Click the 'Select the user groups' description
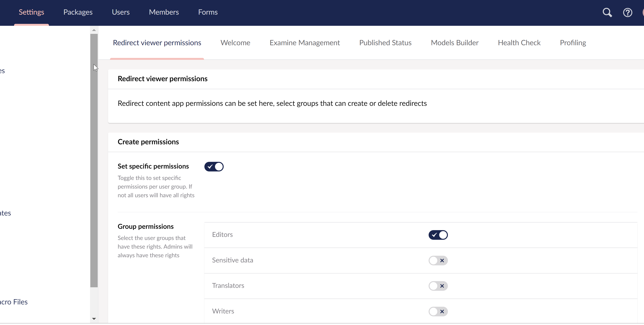 pyautogui.click(x=155, y=246)
